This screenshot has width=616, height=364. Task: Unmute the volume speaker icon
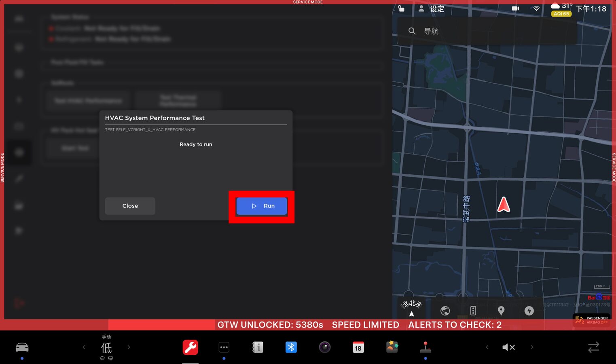click(508, 347)
